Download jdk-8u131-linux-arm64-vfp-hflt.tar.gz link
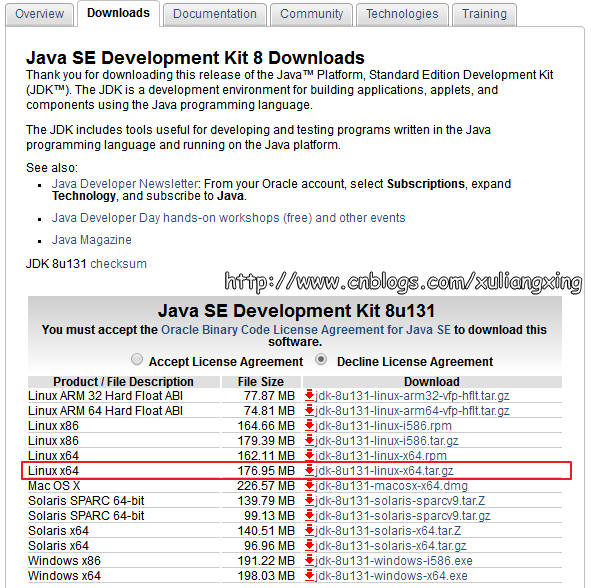The width and height of the screenshot is (591, 588). (x=412, y=411)
